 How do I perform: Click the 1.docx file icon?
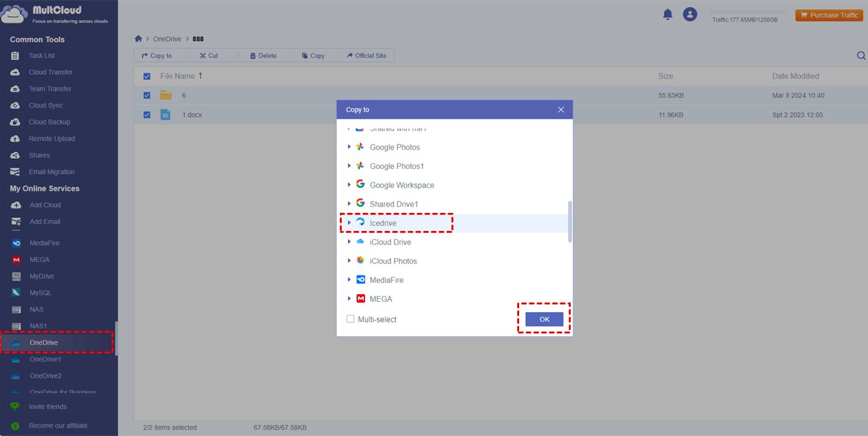(166, 115)
